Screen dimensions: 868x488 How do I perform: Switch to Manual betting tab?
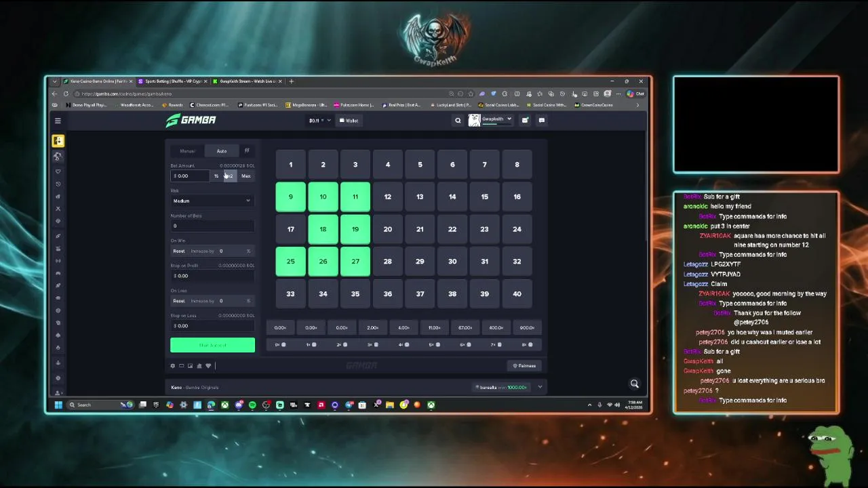tap(188, 150)
